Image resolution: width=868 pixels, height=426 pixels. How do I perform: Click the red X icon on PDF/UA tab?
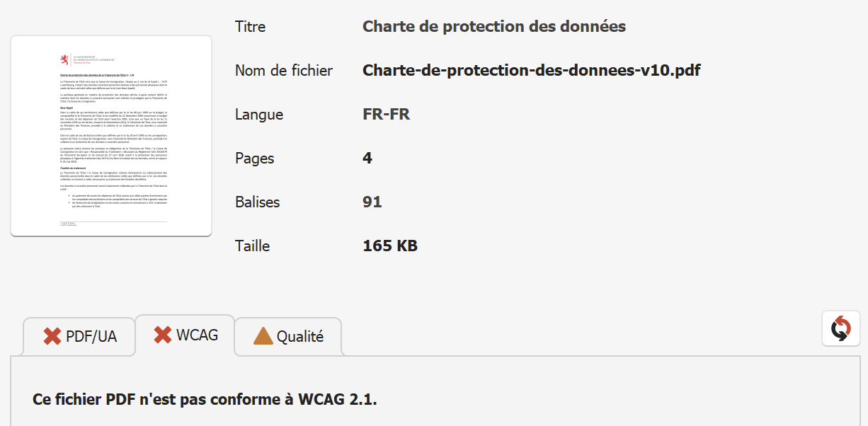point(52,336)
